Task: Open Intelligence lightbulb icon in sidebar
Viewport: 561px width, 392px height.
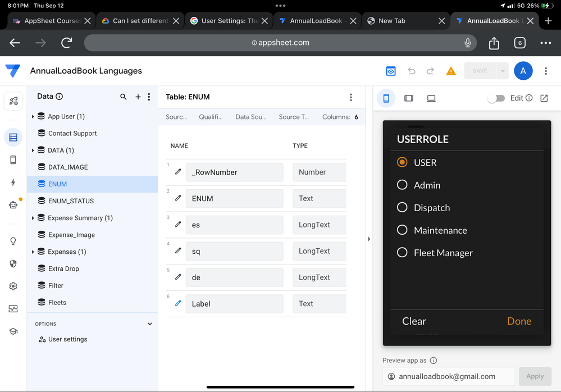Action: pos(13,241)
